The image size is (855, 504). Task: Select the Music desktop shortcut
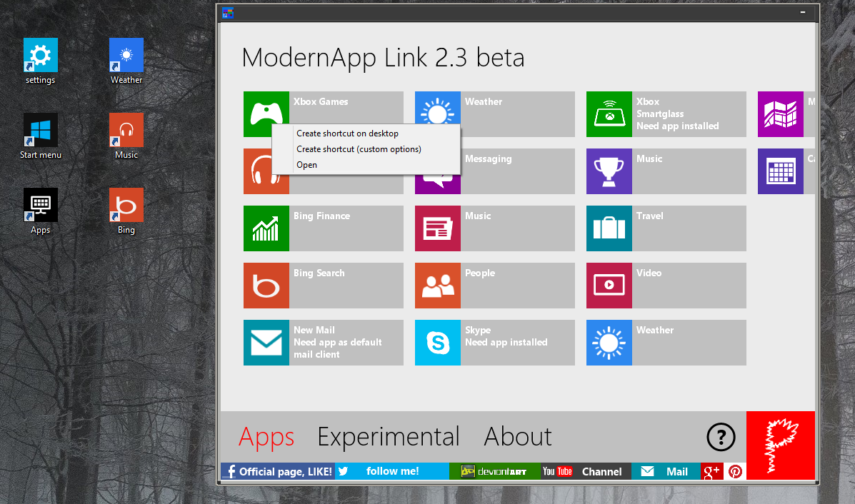point(126,136)
